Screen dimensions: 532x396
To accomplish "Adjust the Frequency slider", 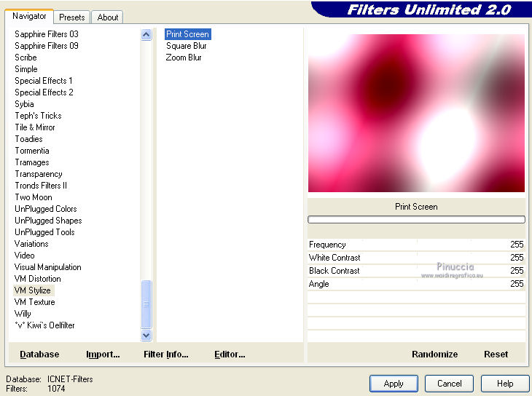I will coord(416,245).
